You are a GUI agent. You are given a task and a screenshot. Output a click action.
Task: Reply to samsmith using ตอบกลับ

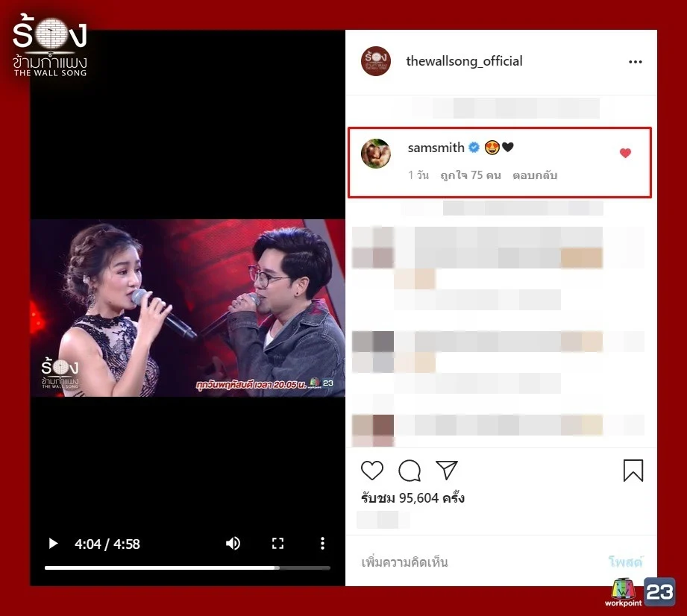coord(535,175)
